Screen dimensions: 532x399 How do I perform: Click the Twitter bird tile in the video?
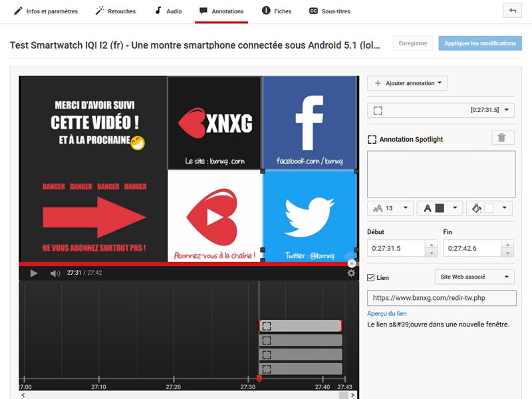pyautogui.click(x=309, y=216)
